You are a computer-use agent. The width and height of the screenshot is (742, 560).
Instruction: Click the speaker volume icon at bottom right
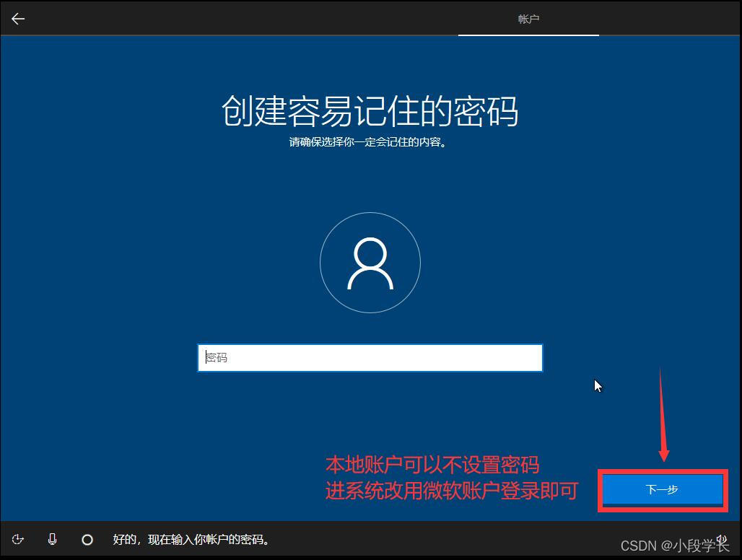point(721,539)
